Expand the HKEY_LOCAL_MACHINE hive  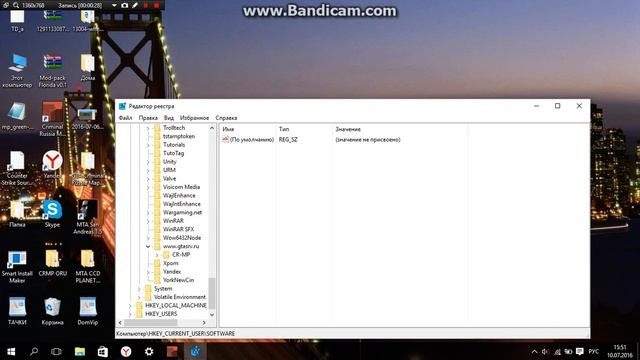point(130,306)
